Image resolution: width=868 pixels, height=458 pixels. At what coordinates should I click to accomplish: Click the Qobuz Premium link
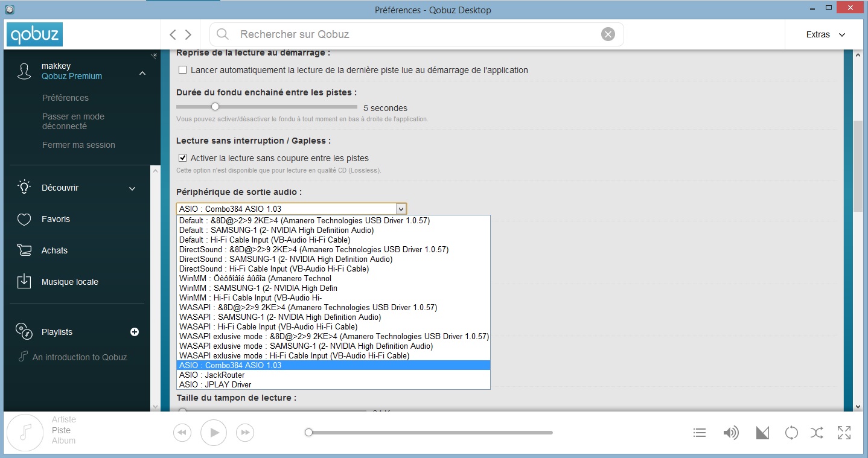tap(72, 76)
